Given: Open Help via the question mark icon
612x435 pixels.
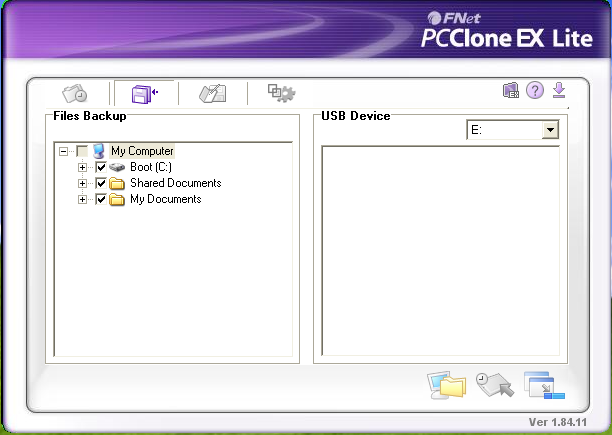Looking at the screenshot, I should [535, 91].
